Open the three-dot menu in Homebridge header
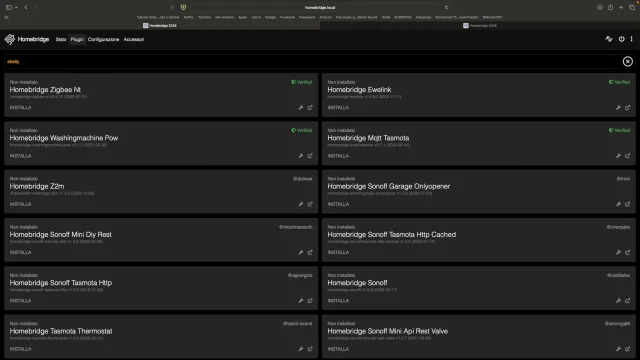The width and height of the screenshot is (640, 360). point(631,39)
